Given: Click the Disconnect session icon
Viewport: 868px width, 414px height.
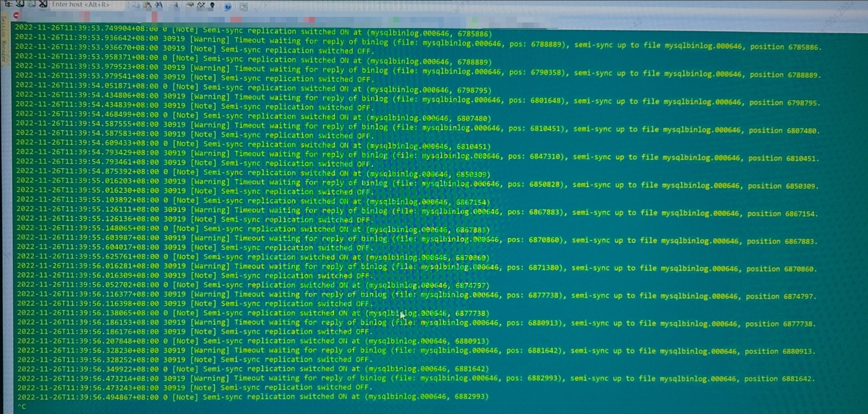Looking at the screenshot, I should click(x=43, y=4).
